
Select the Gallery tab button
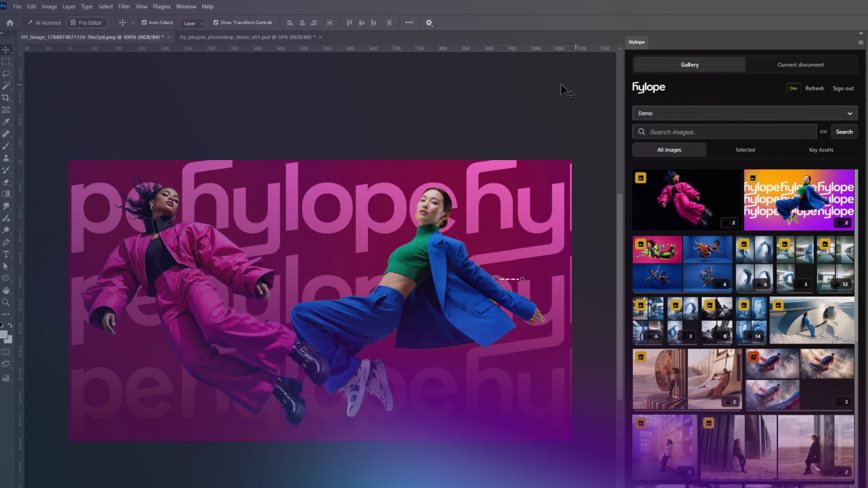689,65
